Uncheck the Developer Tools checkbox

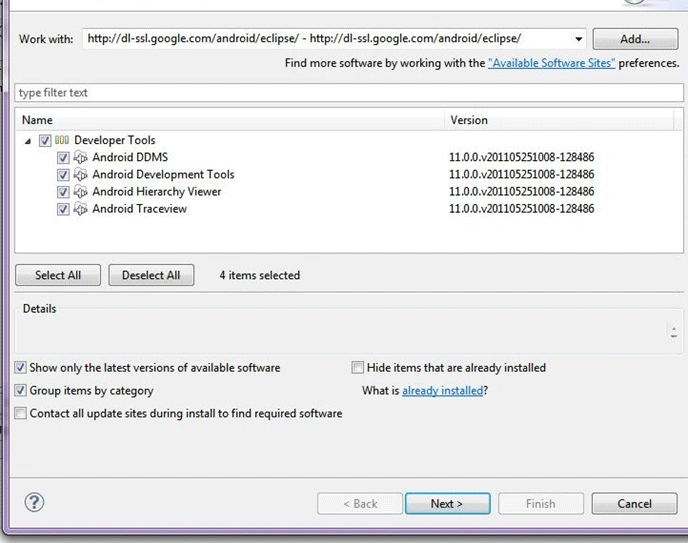(x=45, y=140)
